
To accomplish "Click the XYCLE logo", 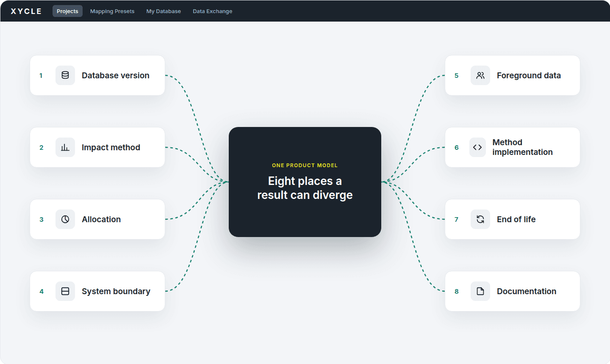I will [x=26, y=11].
